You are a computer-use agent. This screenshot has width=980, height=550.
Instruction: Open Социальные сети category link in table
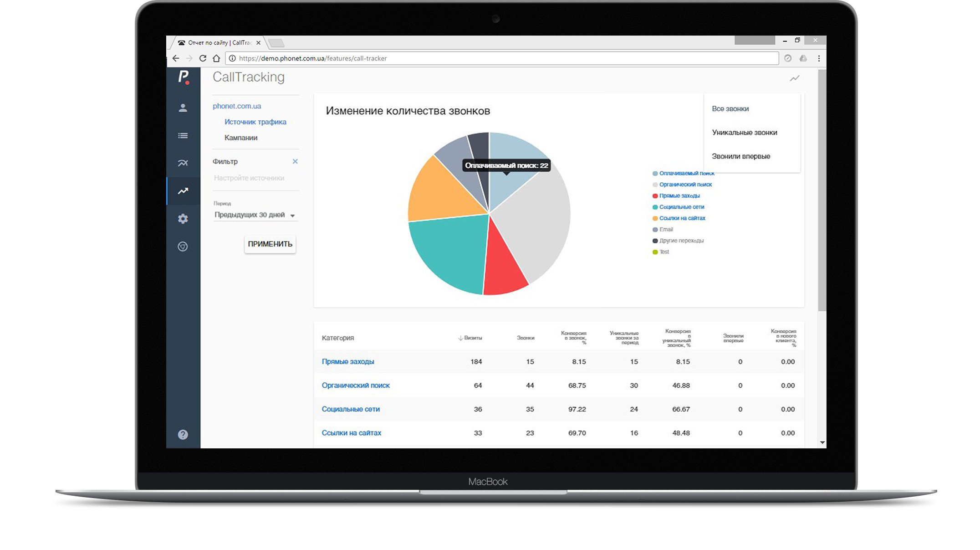click(351, 409)
